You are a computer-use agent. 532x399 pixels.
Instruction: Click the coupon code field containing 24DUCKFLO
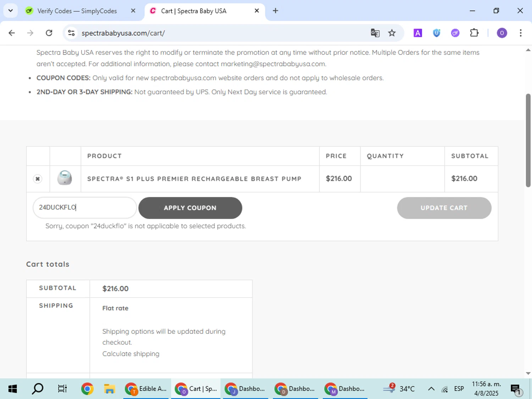click(85, 207)
